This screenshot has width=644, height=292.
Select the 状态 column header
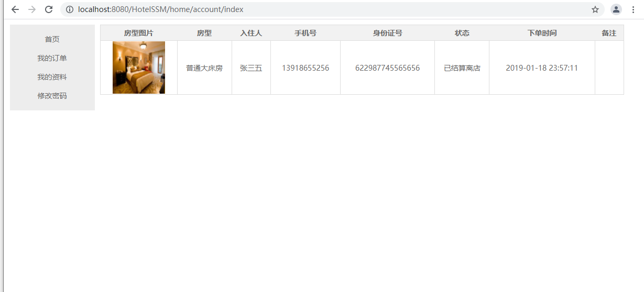[462, 33]
